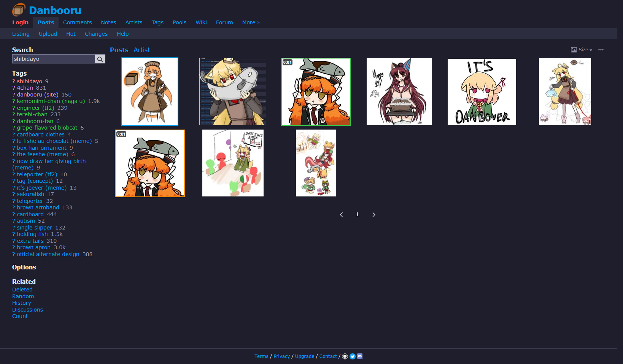Select the terebi-chan tag
Screen dimensions: 623x364
pyautogui.click(x=32, y=114)
